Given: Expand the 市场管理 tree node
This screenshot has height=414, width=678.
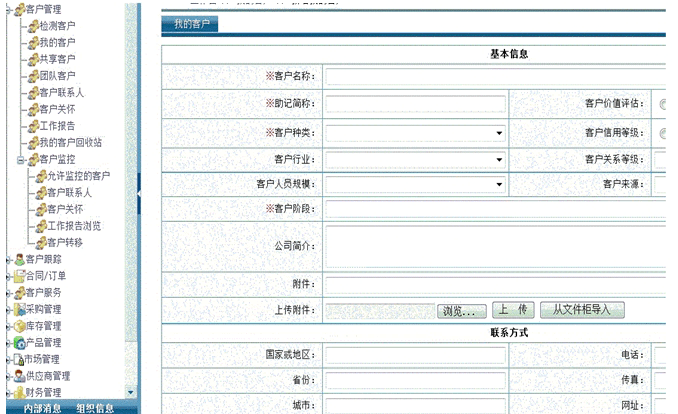Looking at the screenshot, I should [8, 360].
